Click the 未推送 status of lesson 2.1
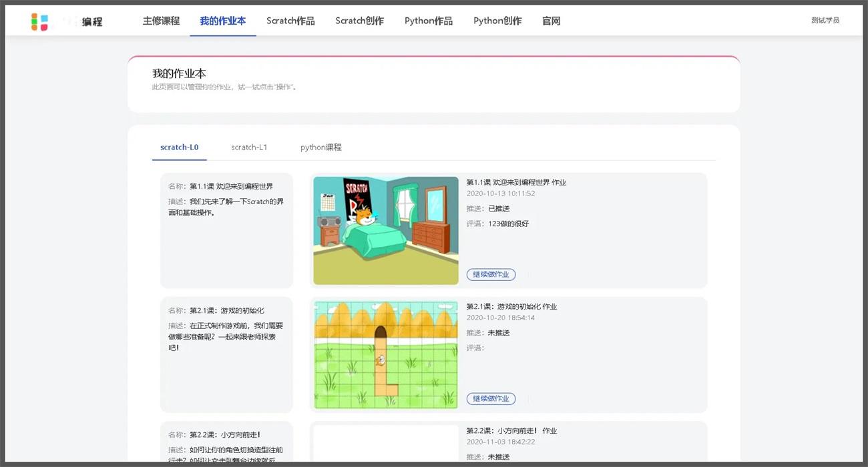 click(499, 333)
